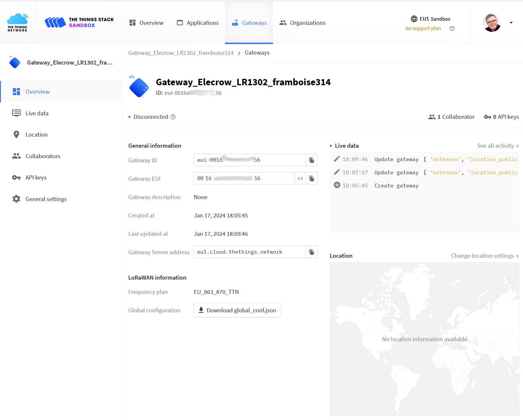
Task: Click the Gateway EUI field
Action: 244,178
